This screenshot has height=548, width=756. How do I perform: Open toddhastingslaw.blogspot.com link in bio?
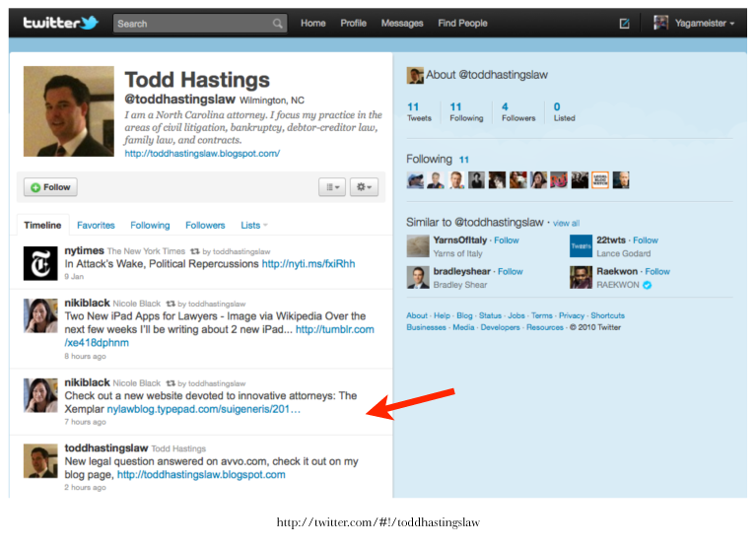point(202,154)
